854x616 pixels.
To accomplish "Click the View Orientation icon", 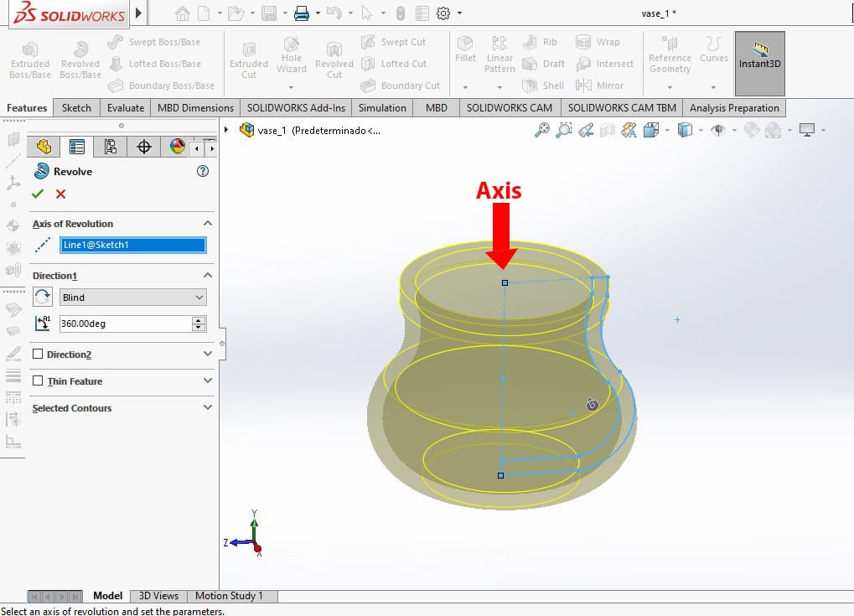I will (x=651, y=130).
